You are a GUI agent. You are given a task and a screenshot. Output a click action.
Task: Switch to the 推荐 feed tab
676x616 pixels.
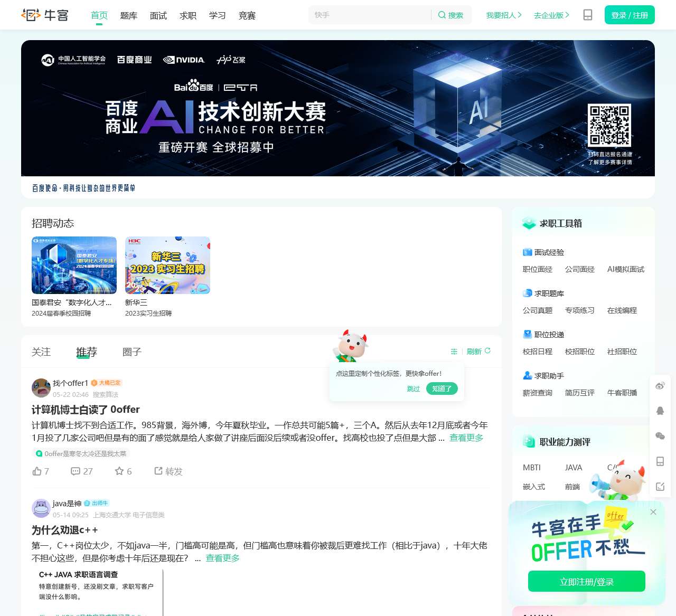87,352
